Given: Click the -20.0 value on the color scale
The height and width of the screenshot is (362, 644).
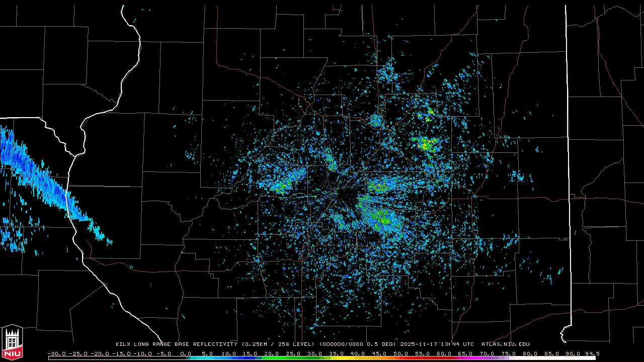Looking at the screenshot, I should tap(100, 353).
